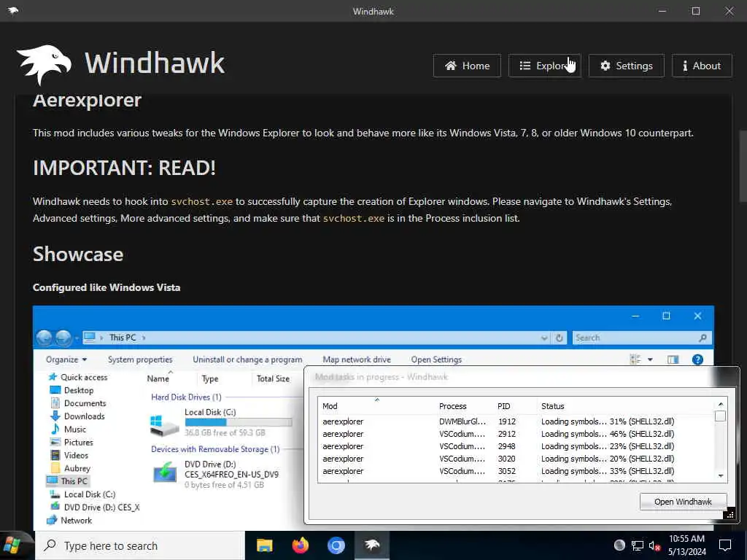Sort the task list by Process column
Viewport: 747px width, 560px height.
pos(452,406)
